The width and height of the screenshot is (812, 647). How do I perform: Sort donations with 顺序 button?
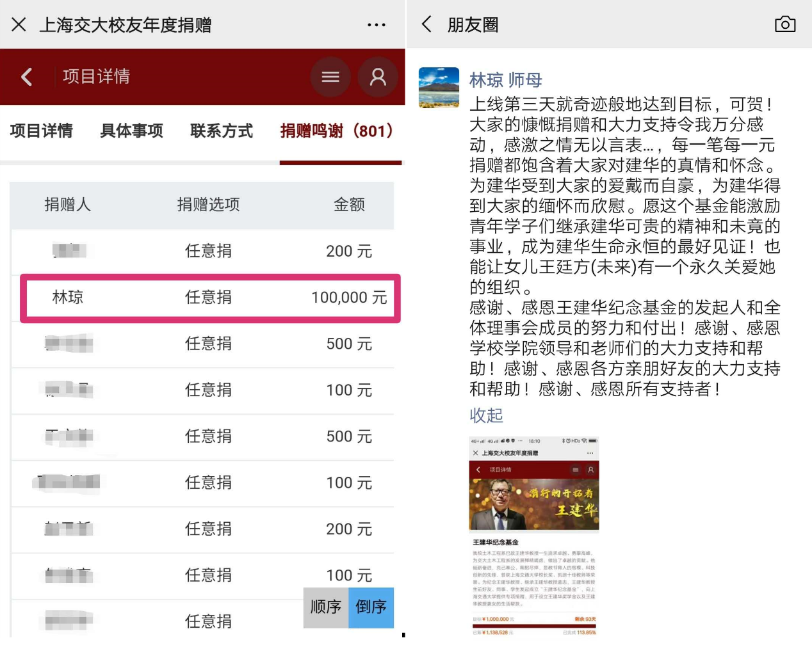326,607
